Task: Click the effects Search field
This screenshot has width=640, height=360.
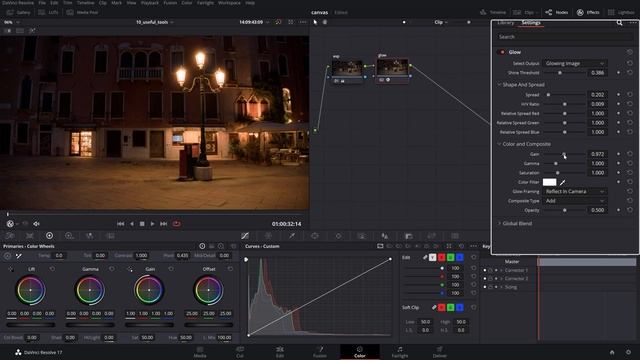Action: tap(564, 37)
